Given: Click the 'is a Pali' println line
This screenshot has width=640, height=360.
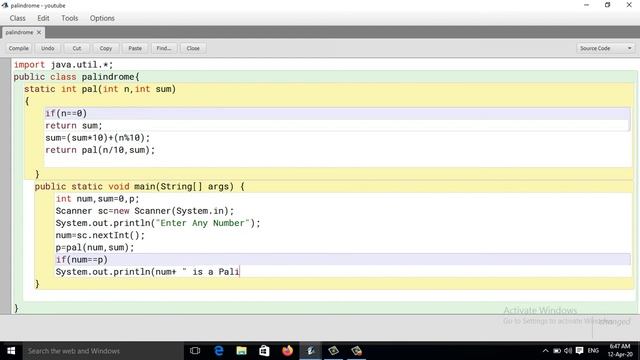Looking at the screenshot, I should [147, 272].
